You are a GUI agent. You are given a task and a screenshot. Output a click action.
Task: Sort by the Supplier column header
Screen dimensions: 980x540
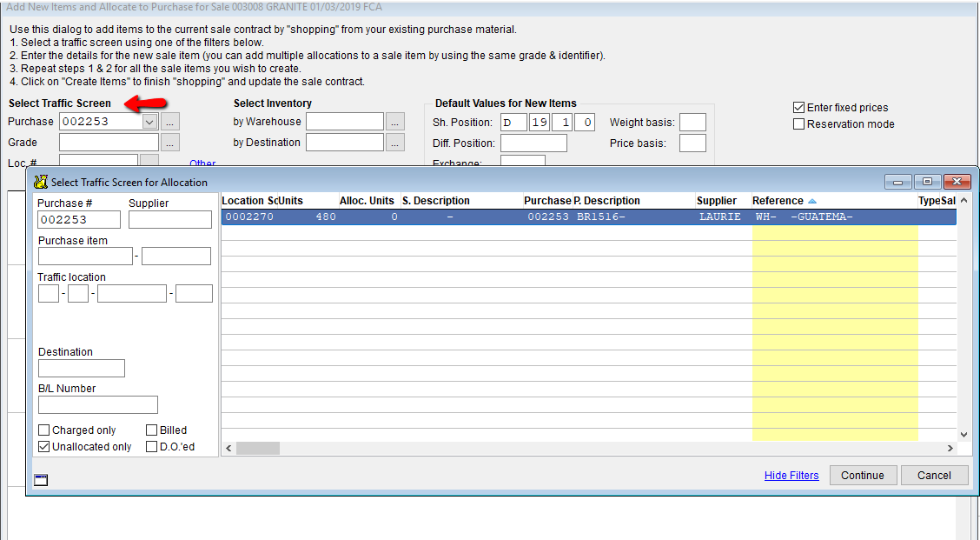click(723, 201)
